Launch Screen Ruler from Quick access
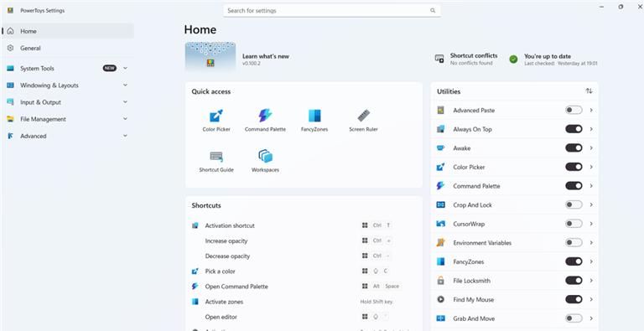Viewport: 644px width, 331px height. tap(363, 121)
